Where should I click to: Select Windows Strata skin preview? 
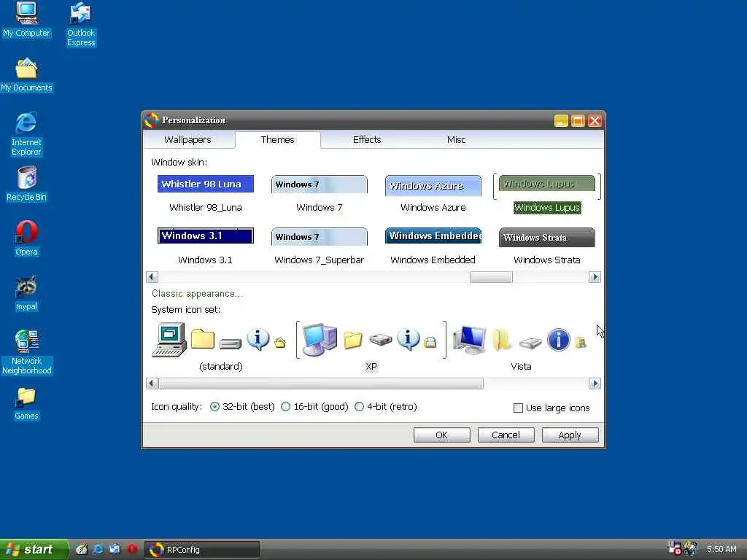(x=547, y=237)
